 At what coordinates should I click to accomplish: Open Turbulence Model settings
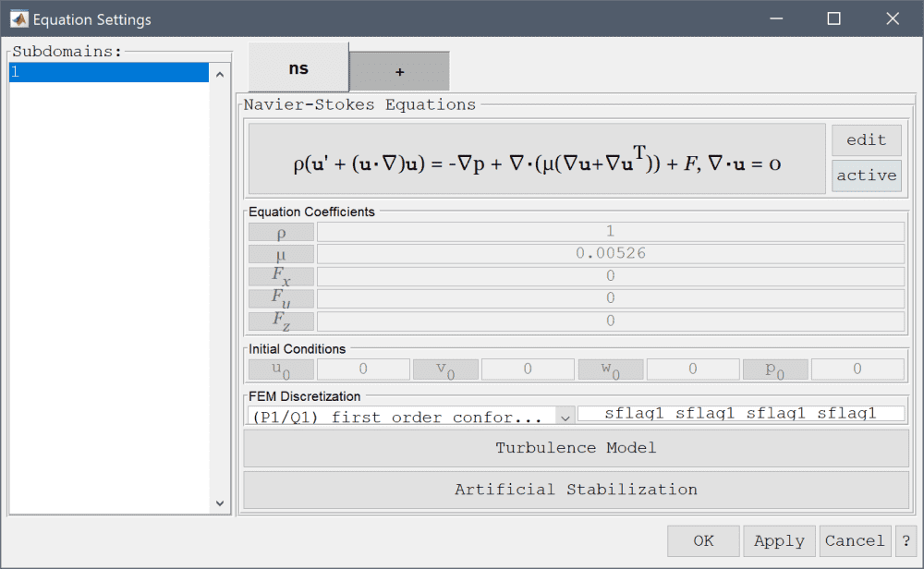tap(576, 448)
